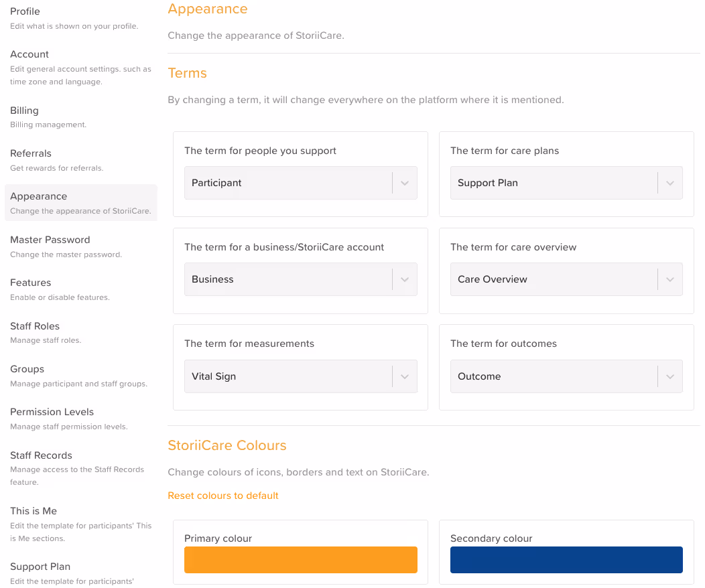Click the StoriiCare Colours heading
This screenshot has height=588, width=705.
[x=227, y=445]
